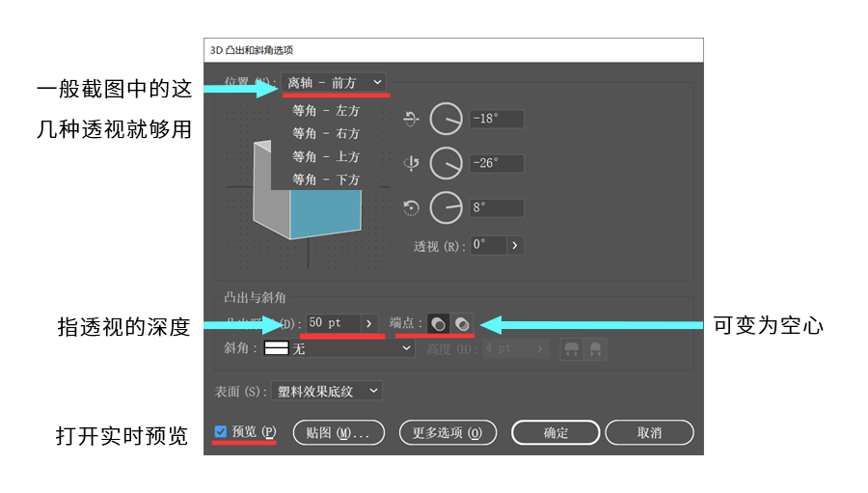The height and width of the screenshot is (493, 868).
Task: Choose 等角 - 上方 from position list
Action: (x=326, y=156)
